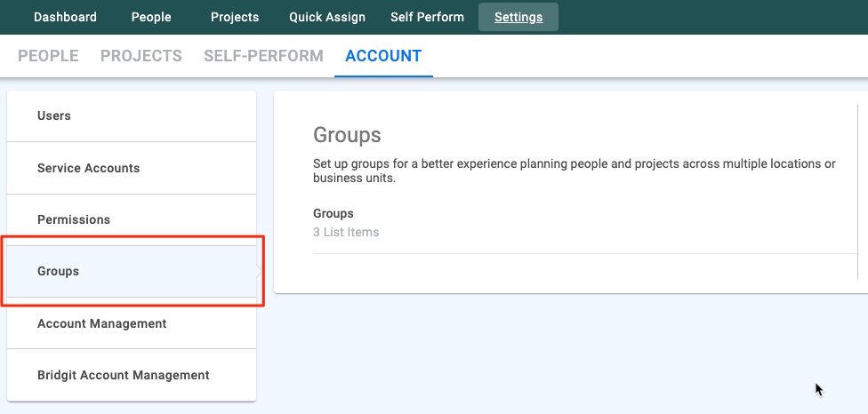The image size is (868, 414).
Task: Select the active ACCOUNT settings tab
Action: click(383, 56)
